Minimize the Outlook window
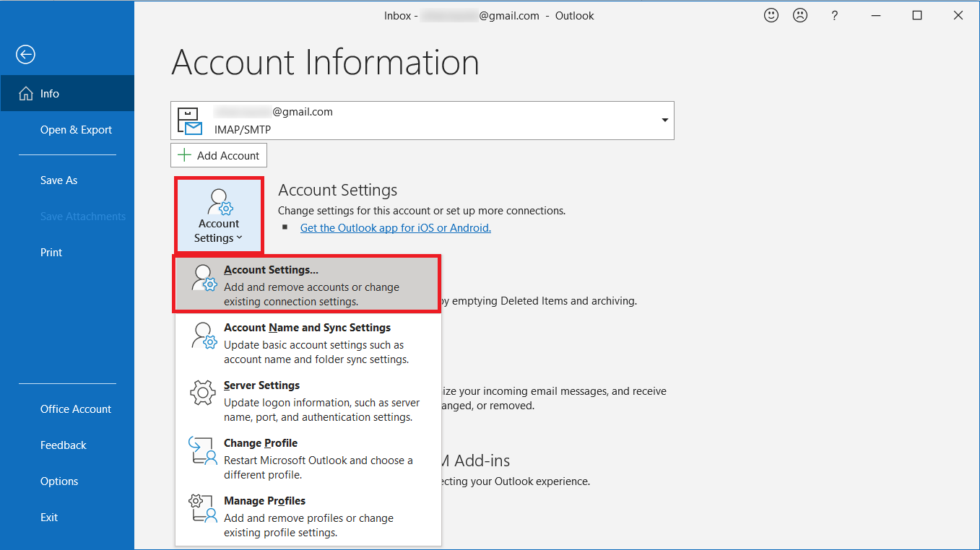Viewport: 980px width, 550px height. (x=876, y=15)
